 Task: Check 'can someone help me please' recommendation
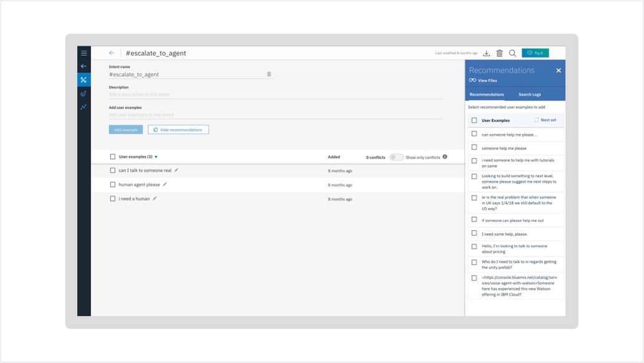[x=474, y=134]
